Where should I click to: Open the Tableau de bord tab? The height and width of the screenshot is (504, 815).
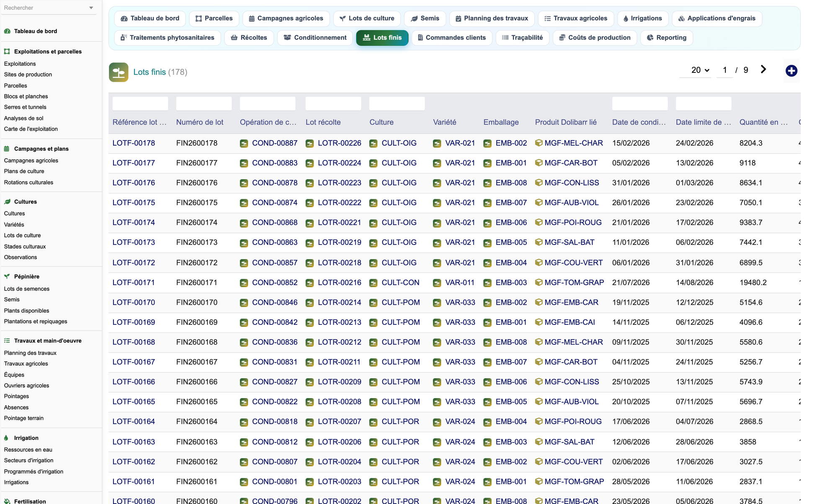pyautogui.click(x=150, y=18)
